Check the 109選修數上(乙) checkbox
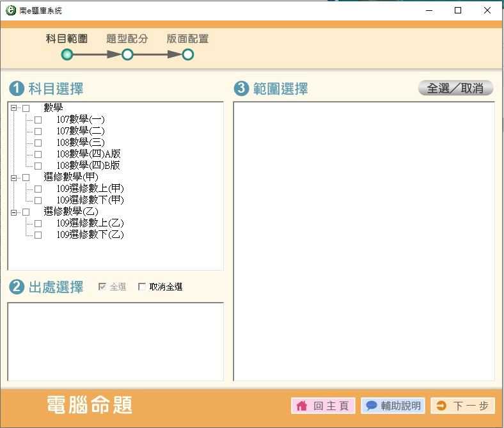Image resolution: width=504 pixels, height=428 pixels. [38, 223]
